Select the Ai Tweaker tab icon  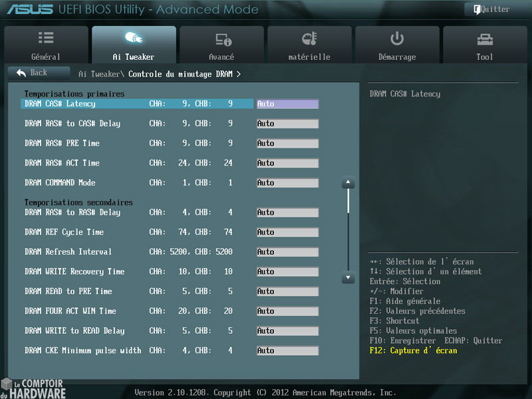(134, 39)
